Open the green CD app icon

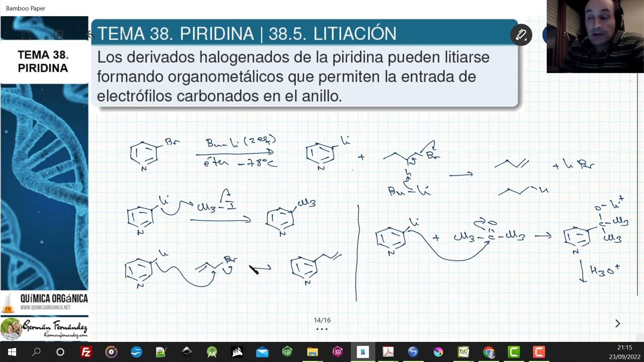pos(287,352)
